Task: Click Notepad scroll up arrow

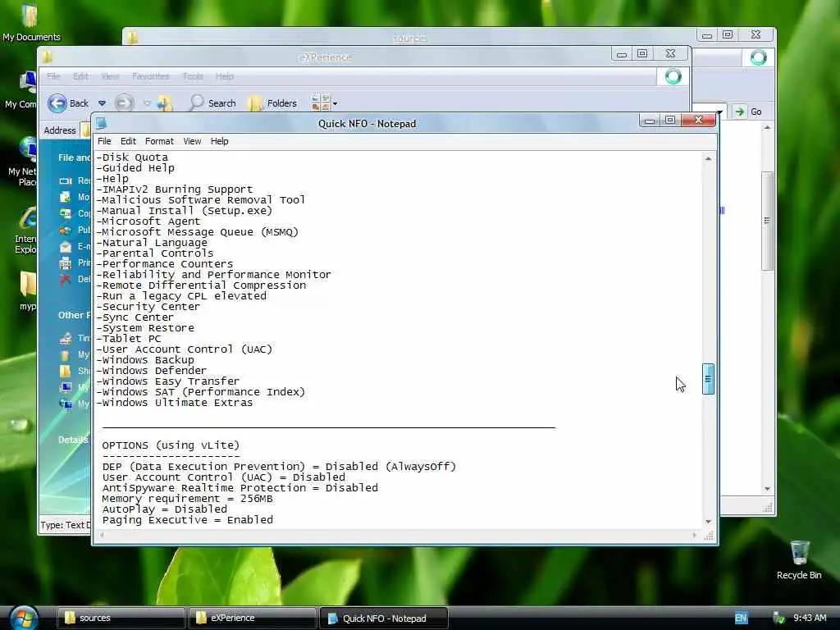Action: [708, 159]
